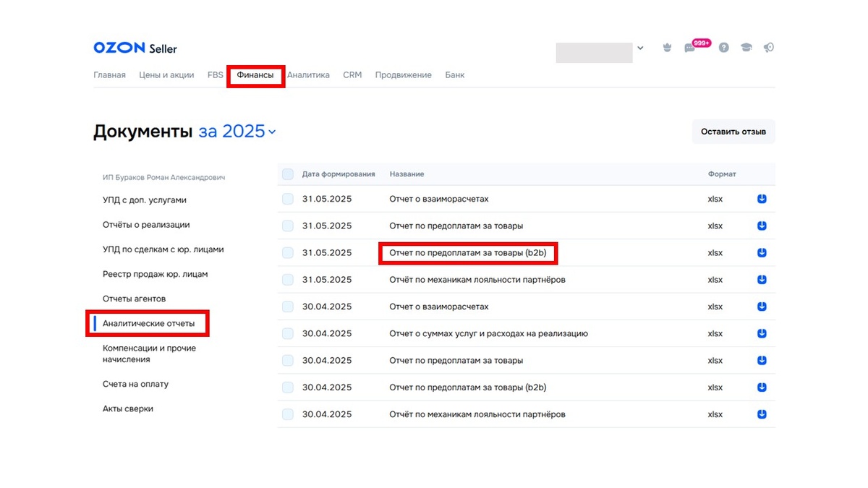Open the Финансы menu item
868x488 pixels.
[255, 75]
